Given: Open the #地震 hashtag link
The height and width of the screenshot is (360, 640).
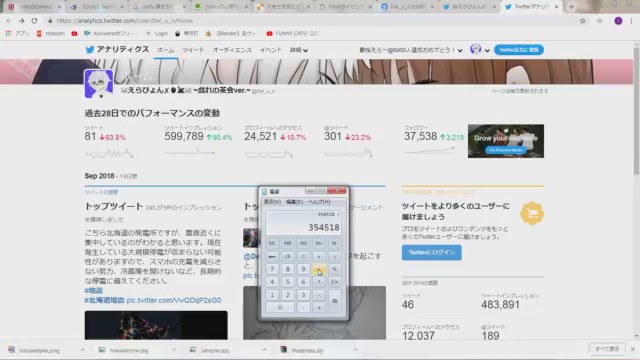Looking at the screenshot, I should (93, 291).
